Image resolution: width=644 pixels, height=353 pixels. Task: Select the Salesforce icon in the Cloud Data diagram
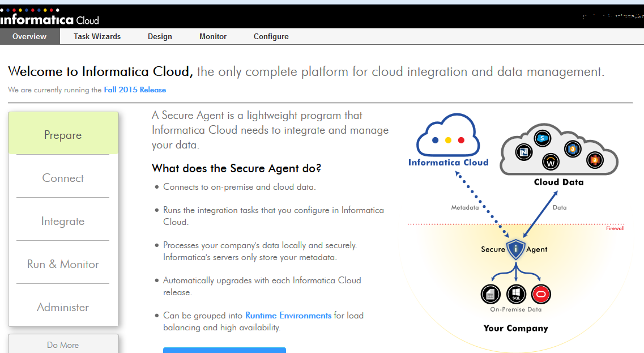point(542,138)
